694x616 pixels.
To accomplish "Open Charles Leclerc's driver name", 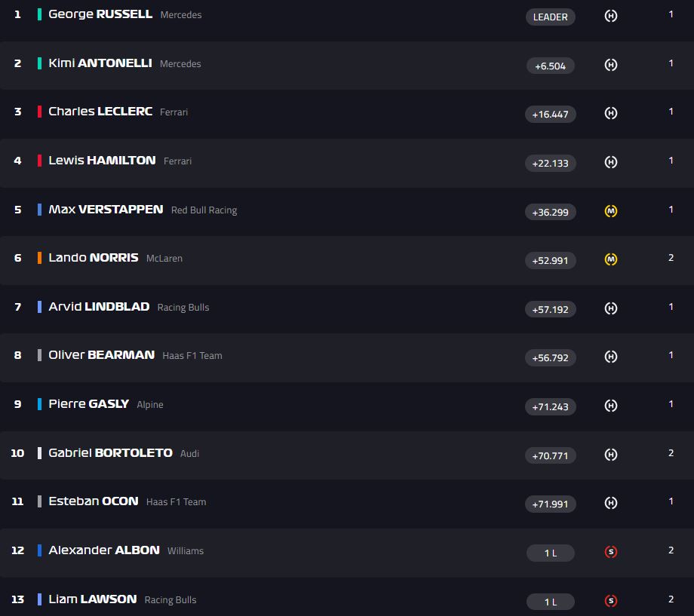I will (x=100, y=112).
